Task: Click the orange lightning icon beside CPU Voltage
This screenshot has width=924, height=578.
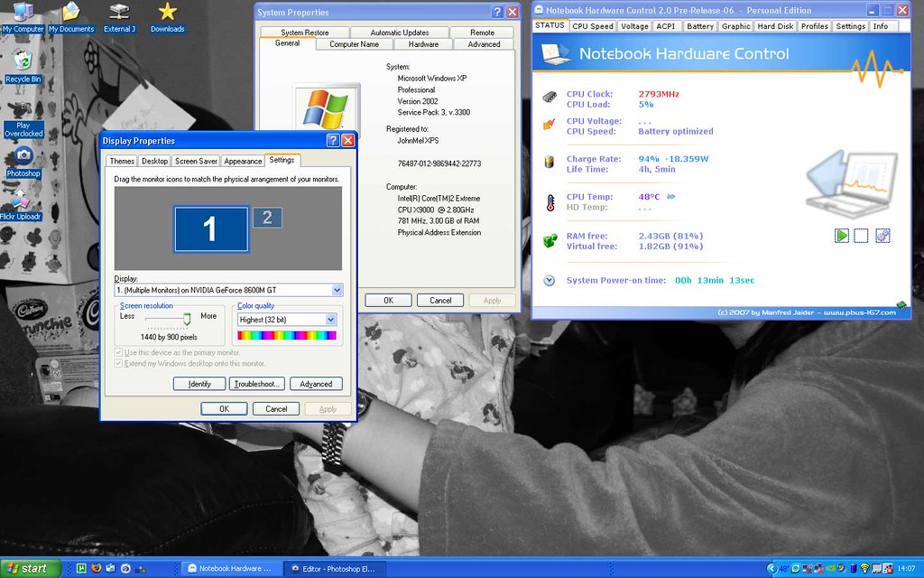Action: click(550, 124)
